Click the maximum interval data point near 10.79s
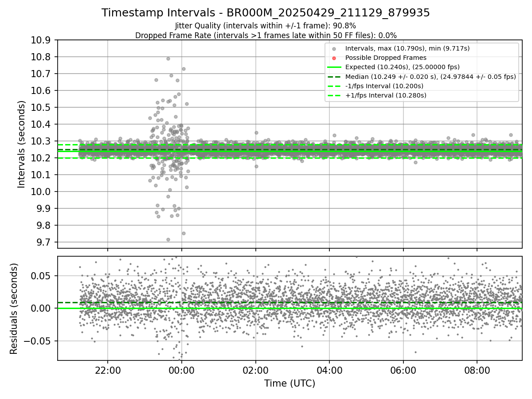 click(x=168, y=59)
